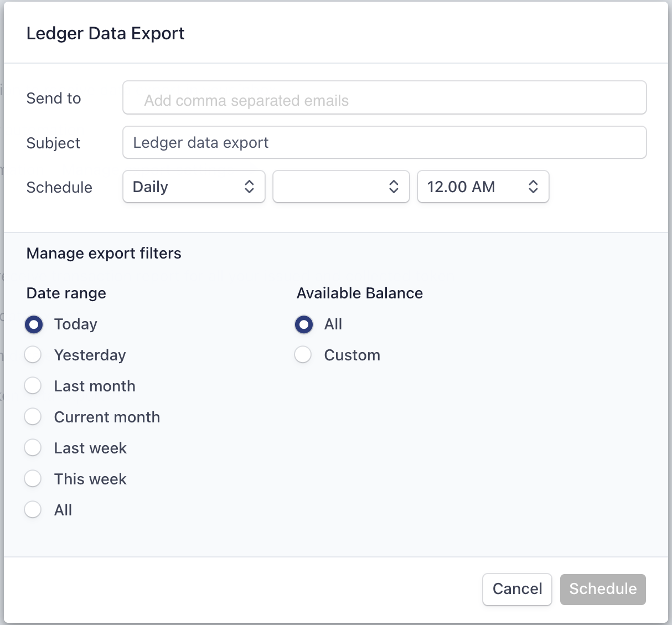This screenshot has height=625, width=672.
Task: Choose Custom available balance option
Action: point(303,355)
